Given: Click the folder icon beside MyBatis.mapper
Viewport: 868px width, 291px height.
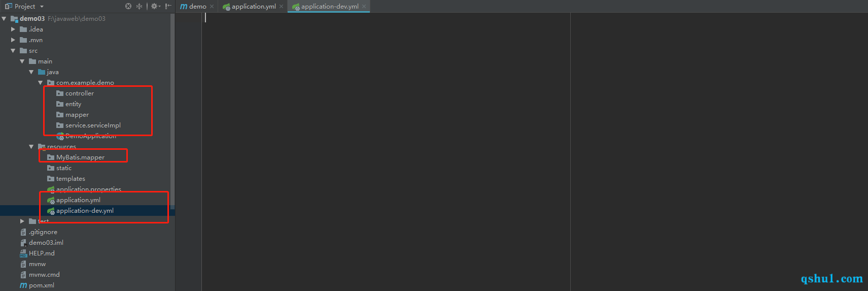Looking at the screenshot, I should (x=51, y=157).
